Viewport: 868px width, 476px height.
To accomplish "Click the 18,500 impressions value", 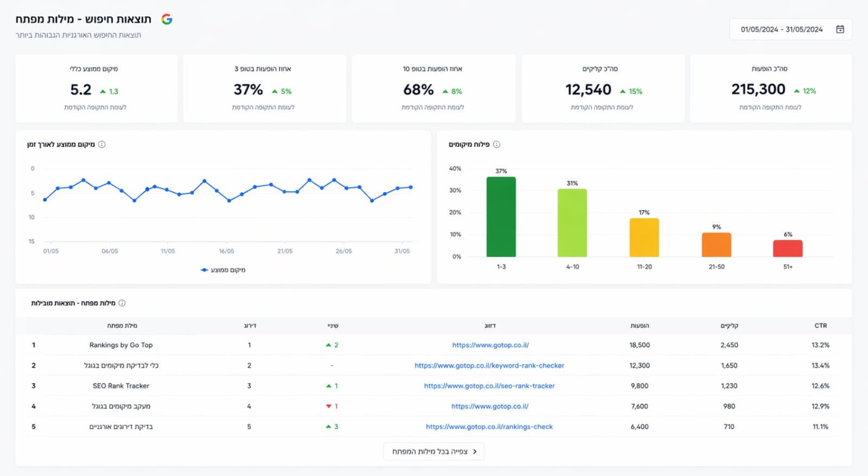I will click(x=640, y=345).
